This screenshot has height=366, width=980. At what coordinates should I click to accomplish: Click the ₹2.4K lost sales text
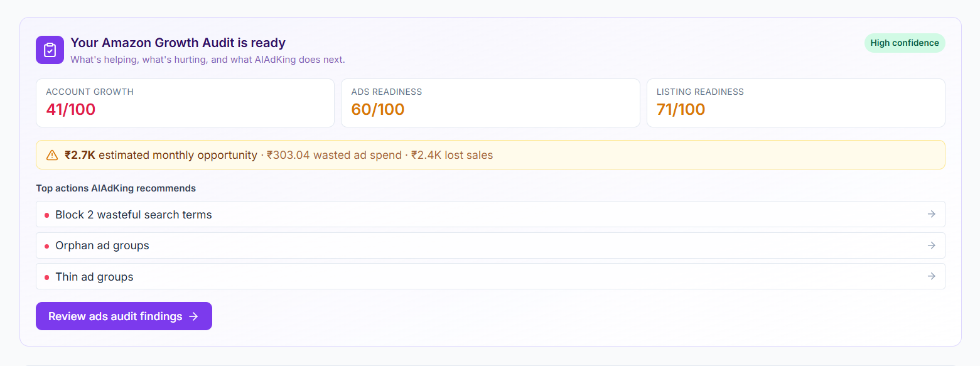tap(452, 155)
